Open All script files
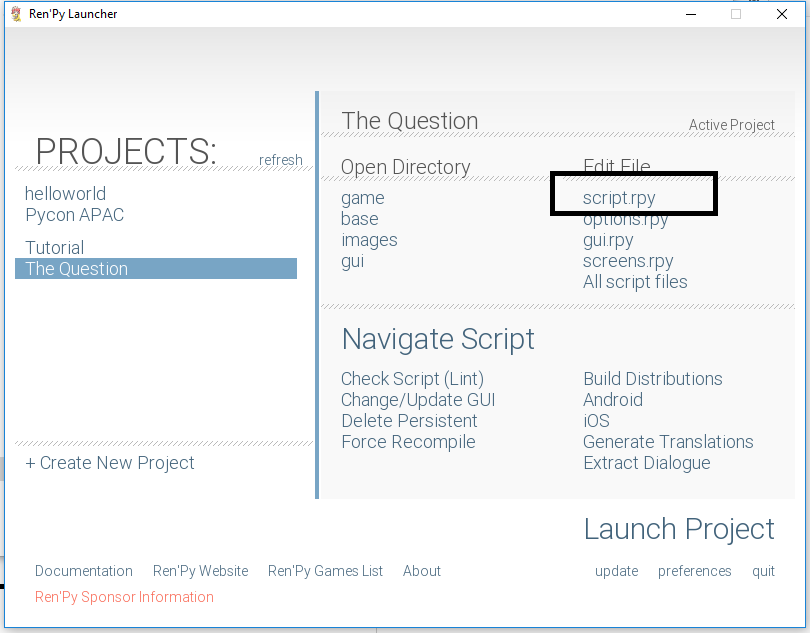The width and height of the screenshot is (810, 633). [x=635, y=282]
